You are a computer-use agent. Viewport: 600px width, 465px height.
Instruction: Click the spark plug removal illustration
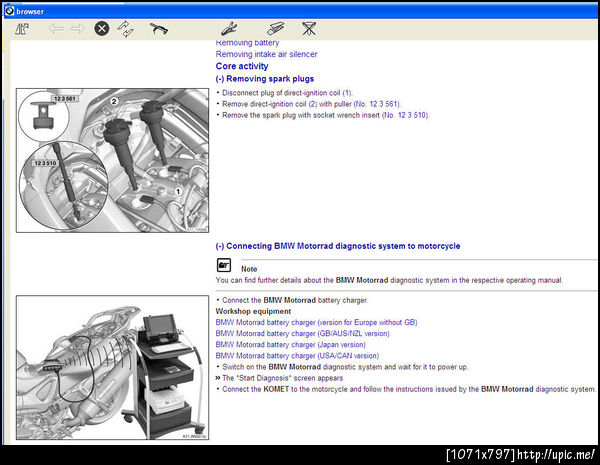(x=112, y=160)
